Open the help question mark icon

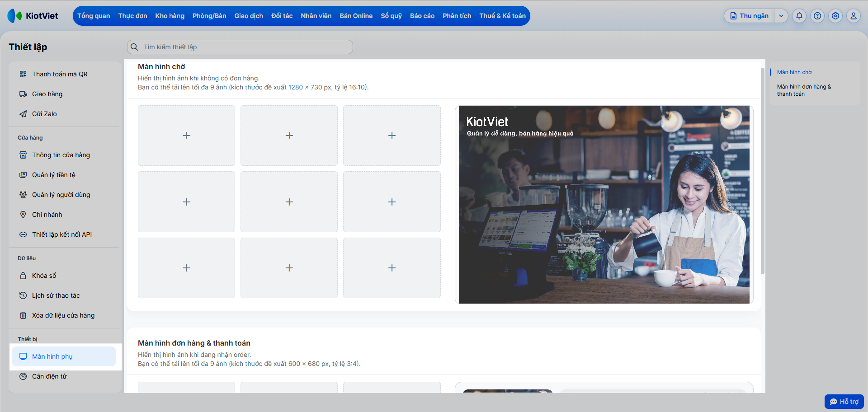(x=817, y=16)
